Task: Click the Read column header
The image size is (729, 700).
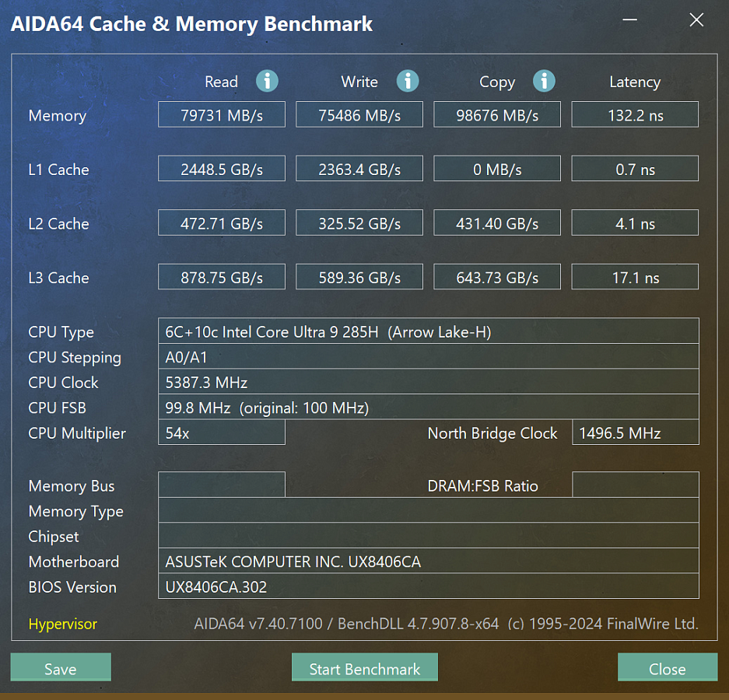Action: tap(221, 82)
